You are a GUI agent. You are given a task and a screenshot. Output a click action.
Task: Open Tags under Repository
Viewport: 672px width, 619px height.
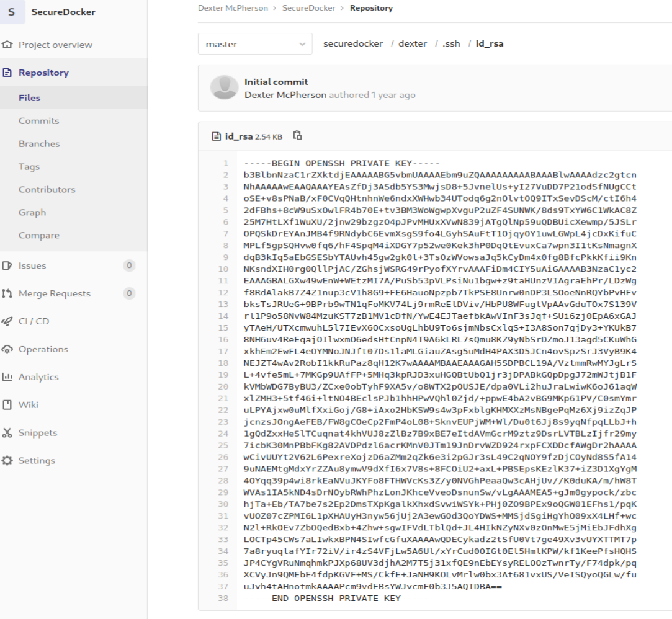(x=29, y=167)
